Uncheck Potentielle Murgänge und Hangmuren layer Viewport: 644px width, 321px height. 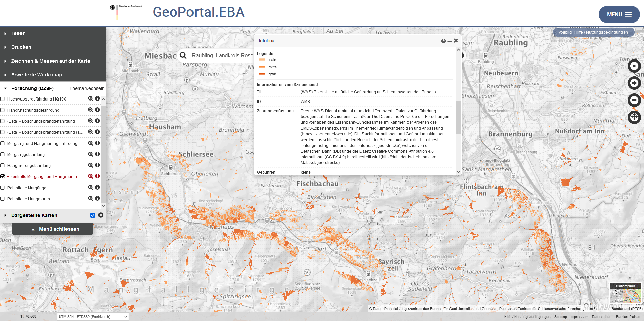3,176
